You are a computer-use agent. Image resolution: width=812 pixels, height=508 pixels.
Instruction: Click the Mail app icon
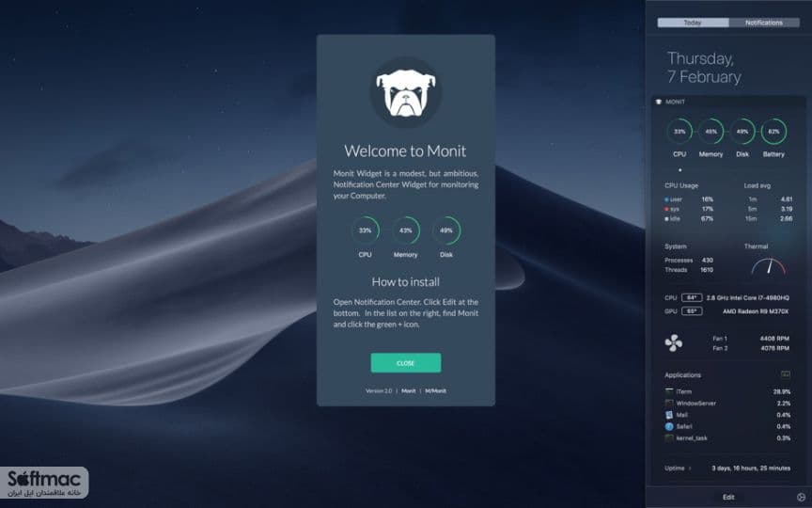pyautogui.click(x=669, y=415)
